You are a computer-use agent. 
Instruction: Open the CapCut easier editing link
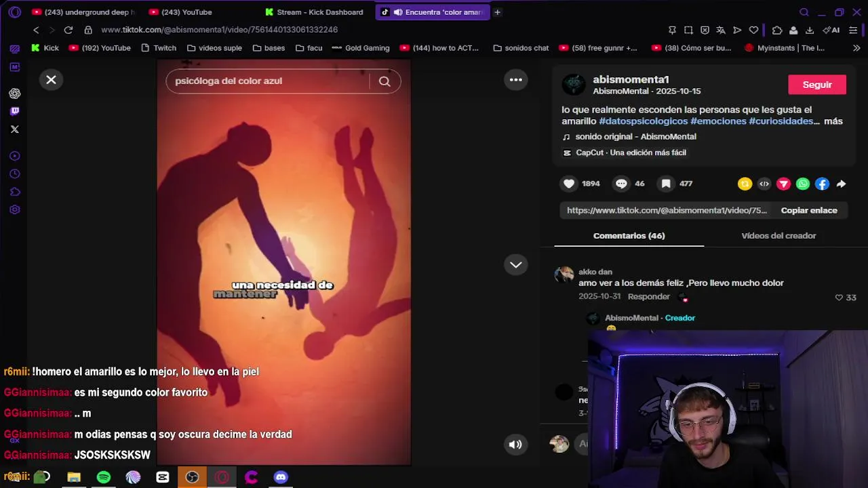tap(631, 153)
